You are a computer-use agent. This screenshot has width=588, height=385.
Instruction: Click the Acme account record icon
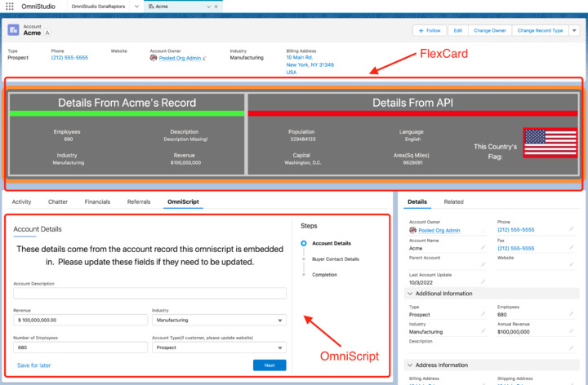point(13,30)
